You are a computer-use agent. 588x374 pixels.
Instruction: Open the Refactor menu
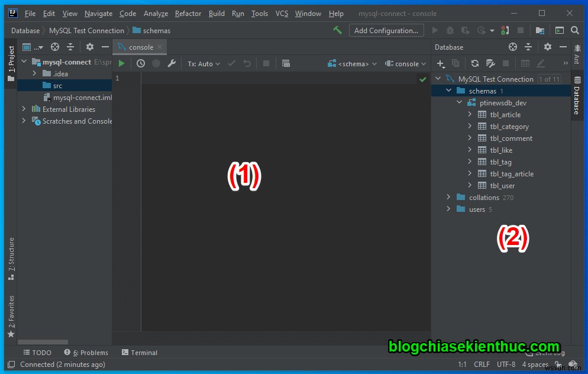point(188,14)
